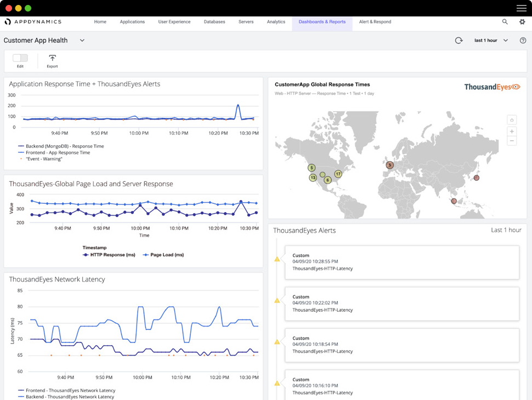This screenshot has height=400, width=532.
Task: Go to the Applications tab
Action: (x=132, y=22)
